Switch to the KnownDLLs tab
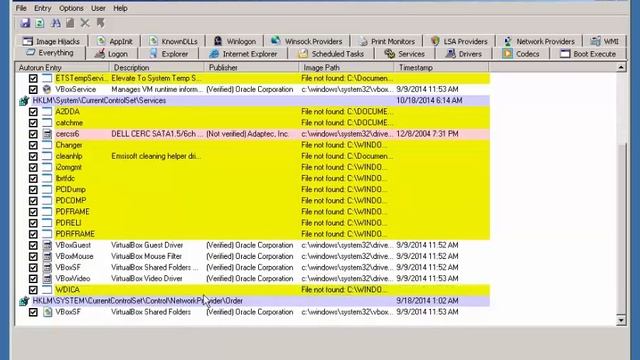Screen dimensions: 640x360 click(x=173, y=41)
